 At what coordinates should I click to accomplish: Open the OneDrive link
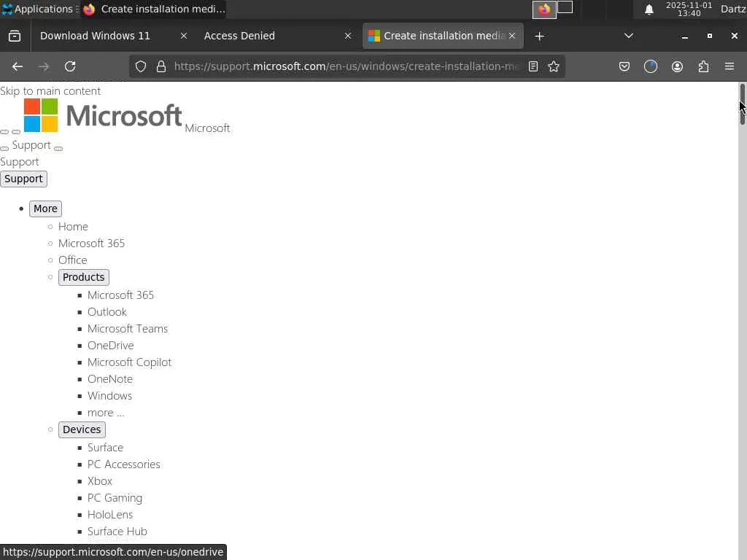[x=111, y=345]
